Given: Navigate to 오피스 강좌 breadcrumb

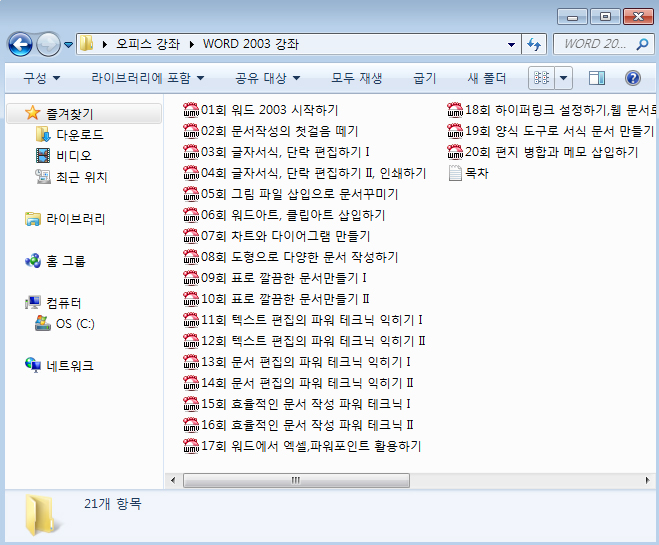Looking at the screenshot, I should (148, 44).
